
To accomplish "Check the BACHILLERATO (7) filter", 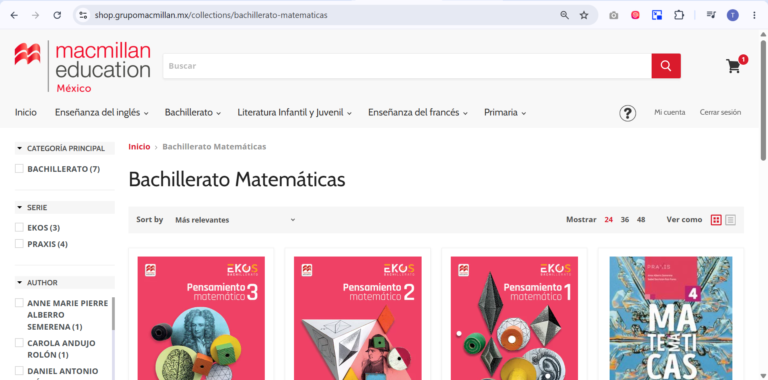I will point(19,168).
